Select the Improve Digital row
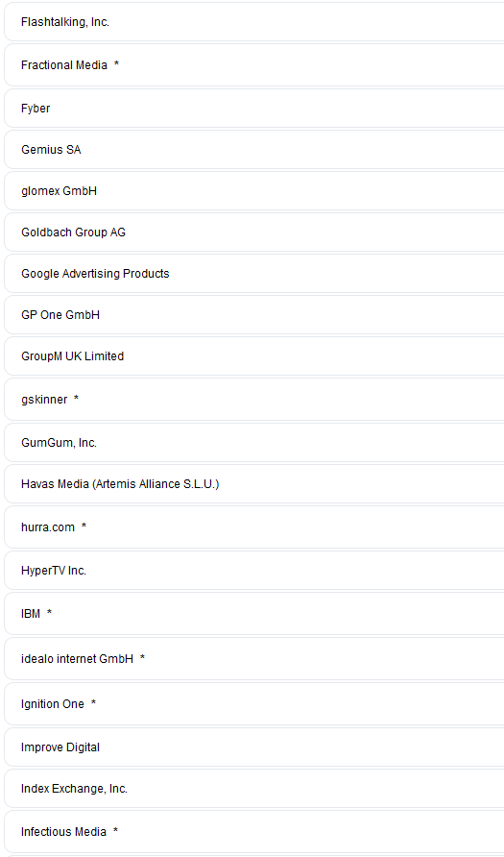The image size is (504, 857). [x=253, y=747]
